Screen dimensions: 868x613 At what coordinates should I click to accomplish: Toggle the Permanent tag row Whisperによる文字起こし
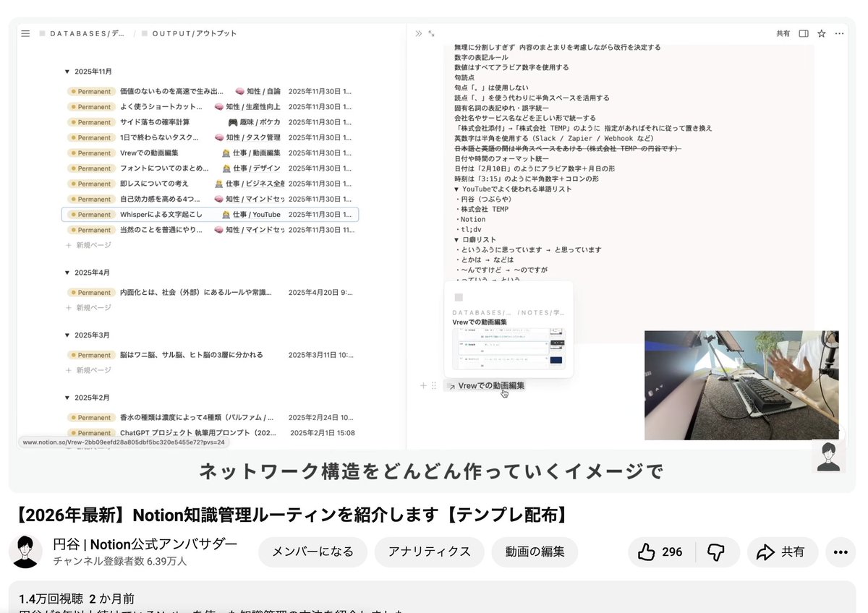pos(92,214)
